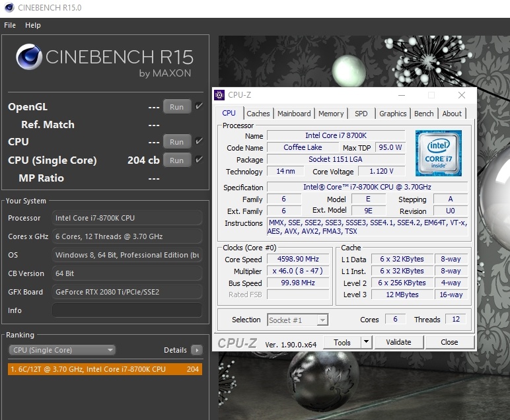
Task: Click the CB Version field showing 64 Bit
Action: pos(127,273)
